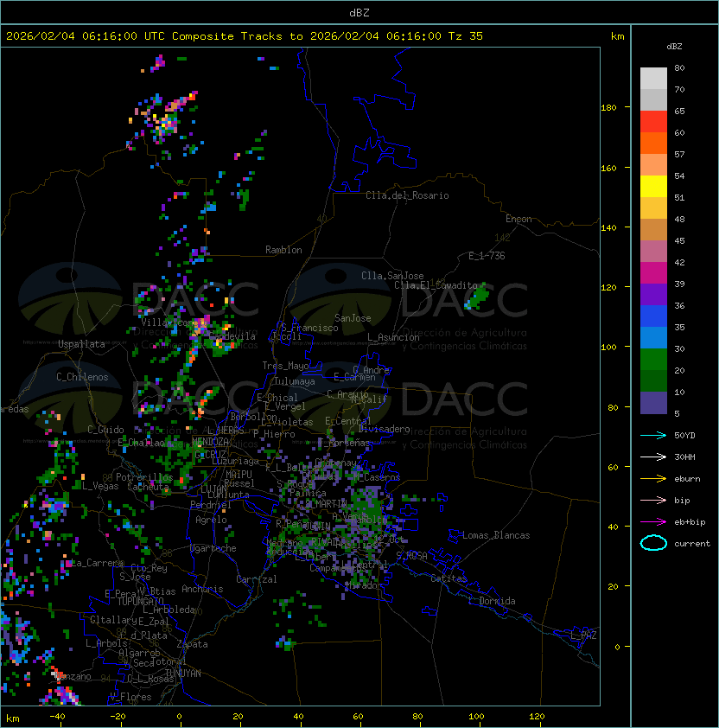Select the slate 5–10 dBZ swatch

[653, 403]
